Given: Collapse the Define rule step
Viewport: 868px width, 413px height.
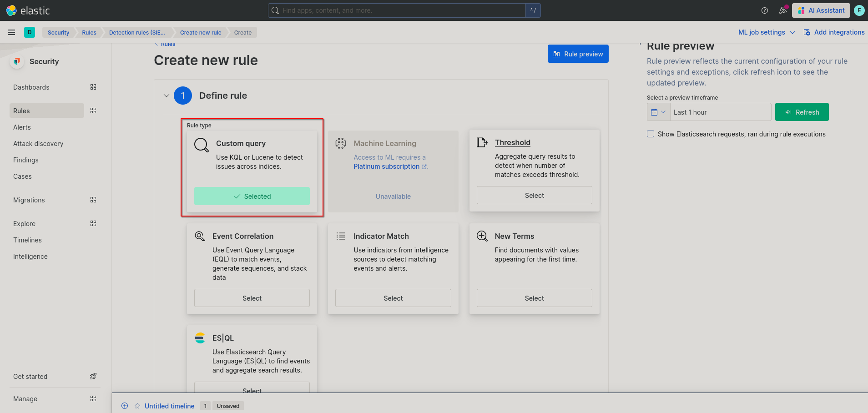Looking at the screenshot, I should tap(167, 96).
